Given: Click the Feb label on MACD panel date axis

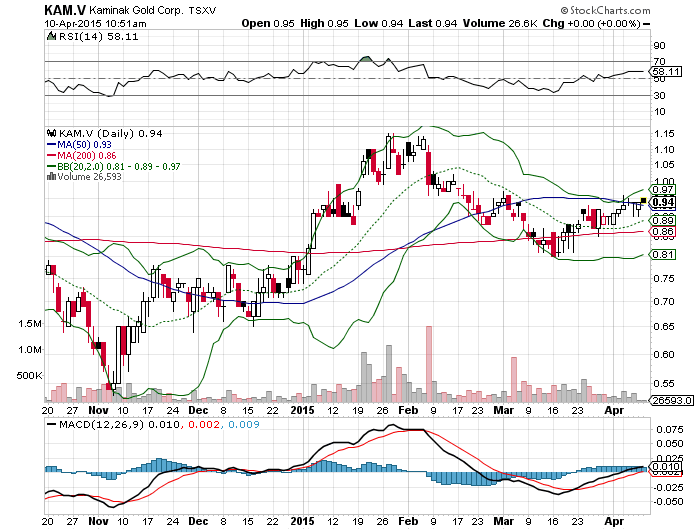Looking at the screenshot, I should 408,521.
